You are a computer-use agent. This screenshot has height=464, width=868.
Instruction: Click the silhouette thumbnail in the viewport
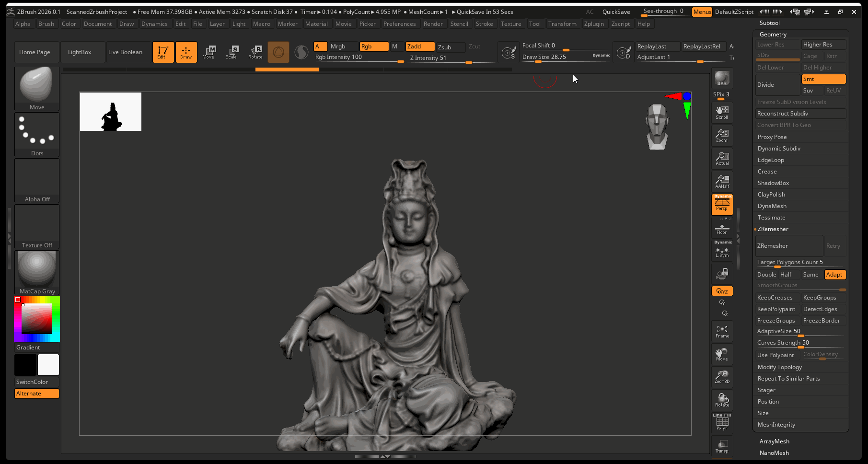coord(111,112)
